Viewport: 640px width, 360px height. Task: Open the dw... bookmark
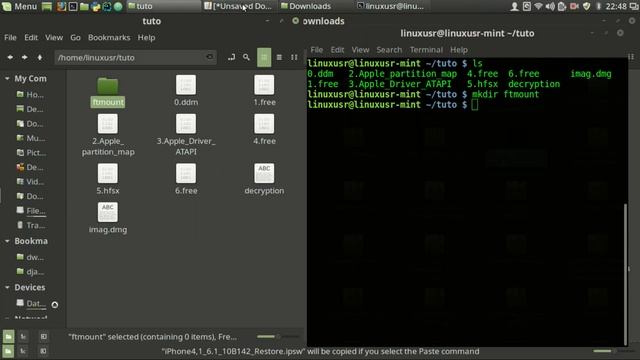click(30, 257)
